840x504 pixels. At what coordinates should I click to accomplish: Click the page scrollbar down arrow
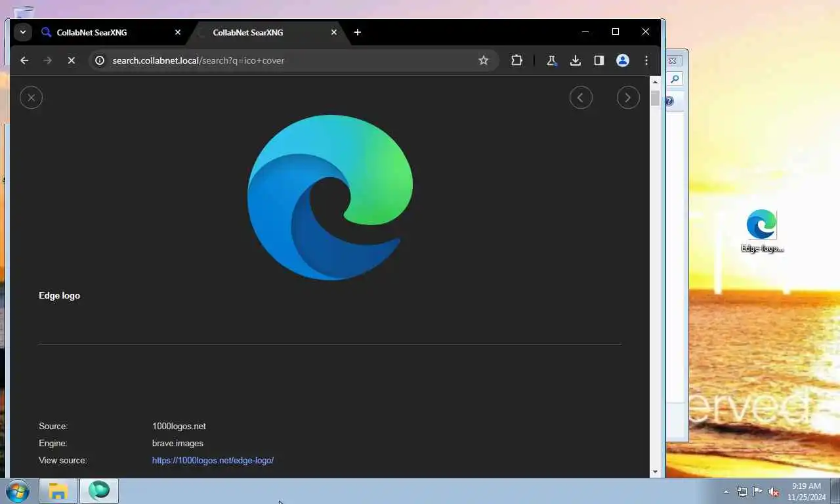click(655, 472)
